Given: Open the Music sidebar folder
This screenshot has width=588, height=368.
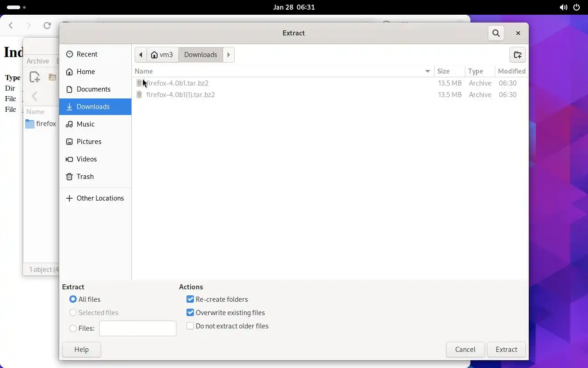Looking at the screenshot, I should [95, 124].
